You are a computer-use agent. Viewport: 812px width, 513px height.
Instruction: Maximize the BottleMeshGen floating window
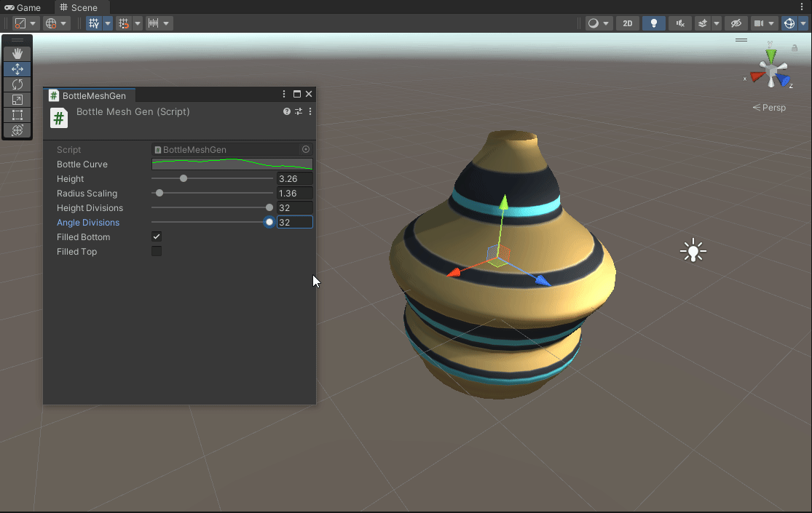(296, 94)
